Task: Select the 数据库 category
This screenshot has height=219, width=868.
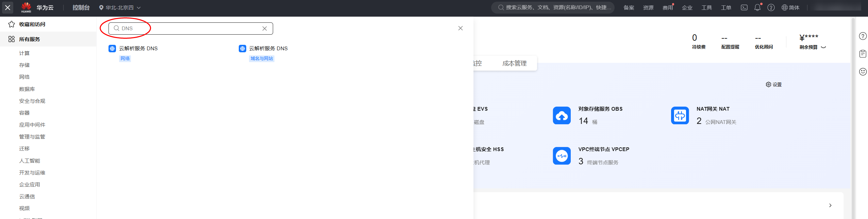Action: [27, 89]
